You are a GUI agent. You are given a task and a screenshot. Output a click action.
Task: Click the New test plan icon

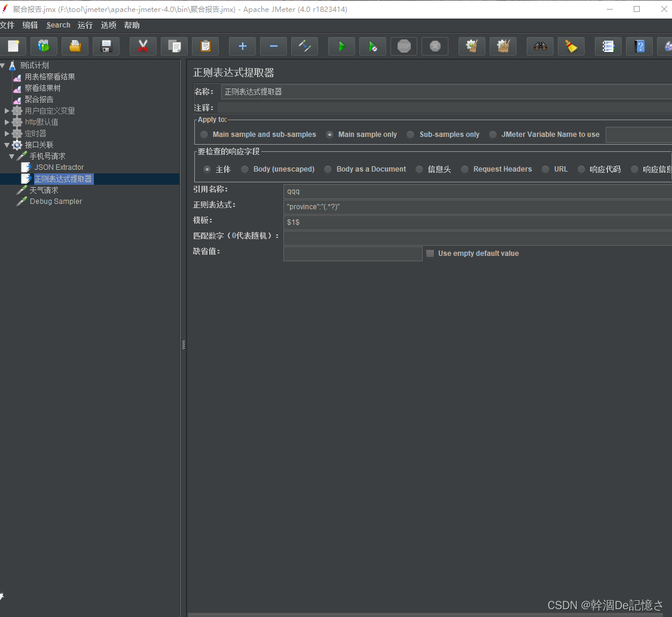[13, 46]
